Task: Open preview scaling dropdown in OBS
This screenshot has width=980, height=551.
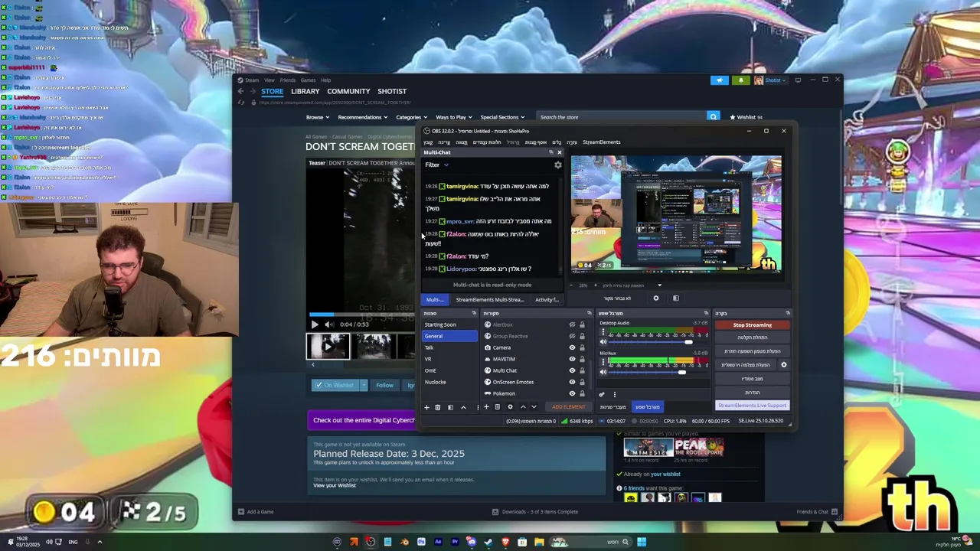Action: [659, 285]
